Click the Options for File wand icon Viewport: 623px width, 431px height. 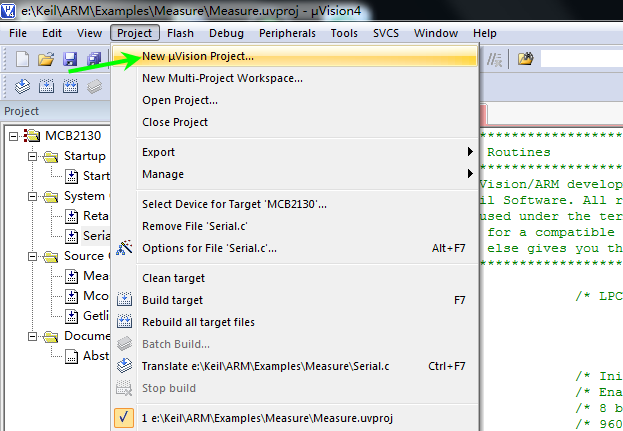(x=124, y=247)
